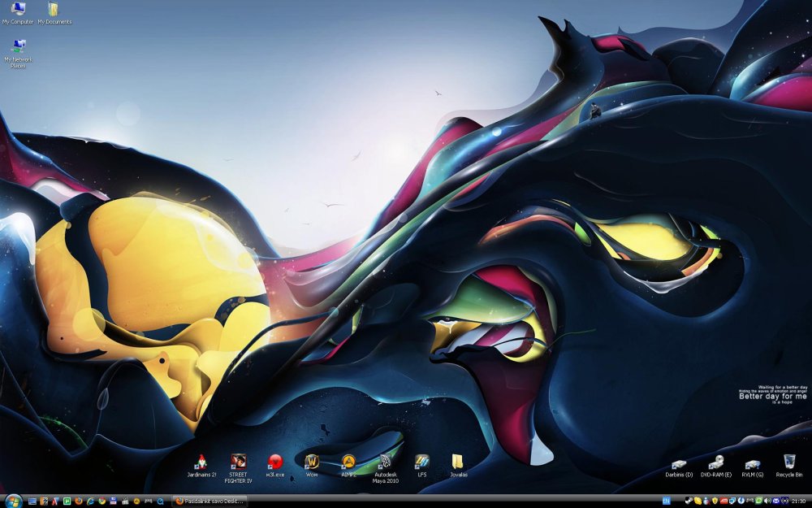Click the volume speaker tray icon
This screenshot has width=812, height=508.
(768, 501)
